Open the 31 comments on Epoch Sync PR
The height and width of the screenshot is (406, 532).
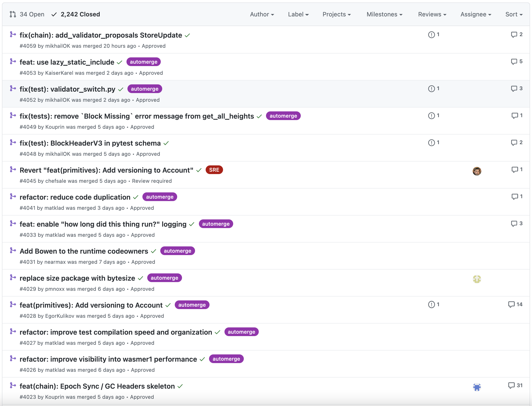tap(515, 386)
